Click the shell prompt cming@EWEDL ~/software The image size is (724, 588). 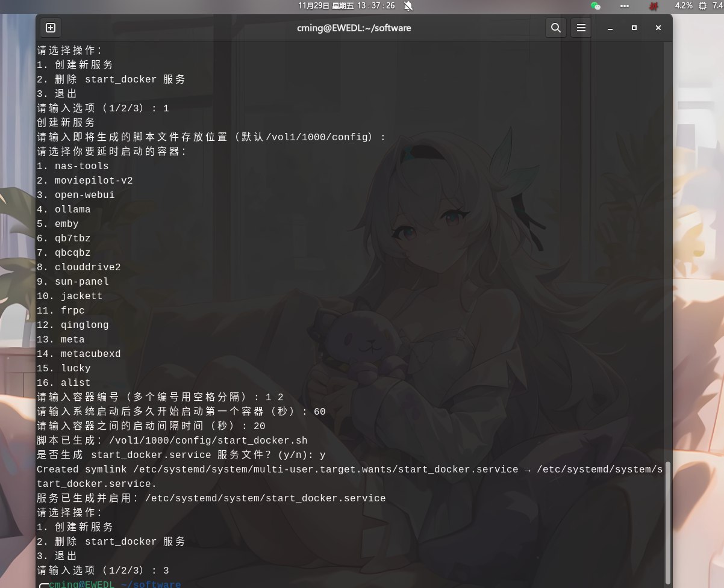tap(114, 584)
